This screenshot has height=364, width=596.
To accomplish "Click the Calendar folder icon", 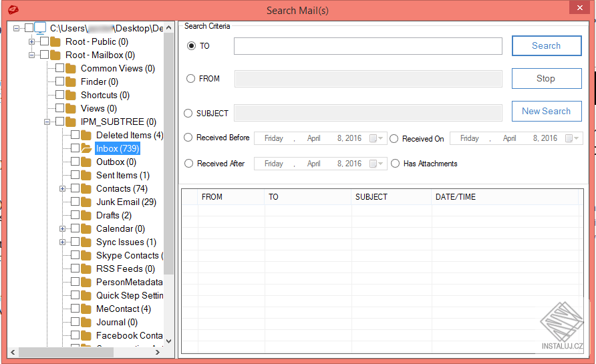I will 86,228.
